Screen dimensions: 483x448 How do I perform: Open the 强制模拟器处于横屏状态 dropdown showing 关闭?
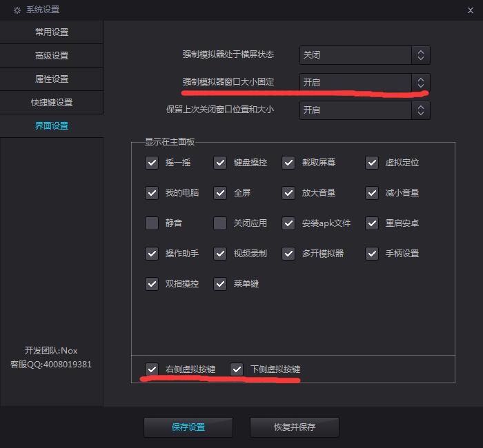click(x=365, y=55)
